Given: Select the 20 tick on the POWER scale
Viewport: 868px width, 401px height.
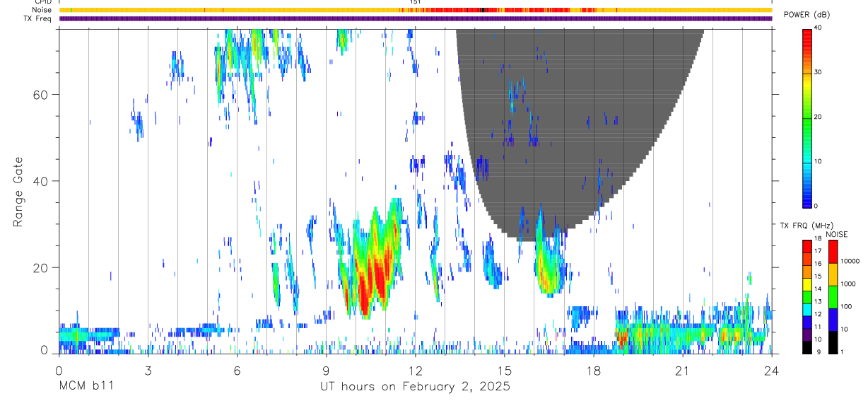Looking at the screenshot, I should click(x=819, y=117).
